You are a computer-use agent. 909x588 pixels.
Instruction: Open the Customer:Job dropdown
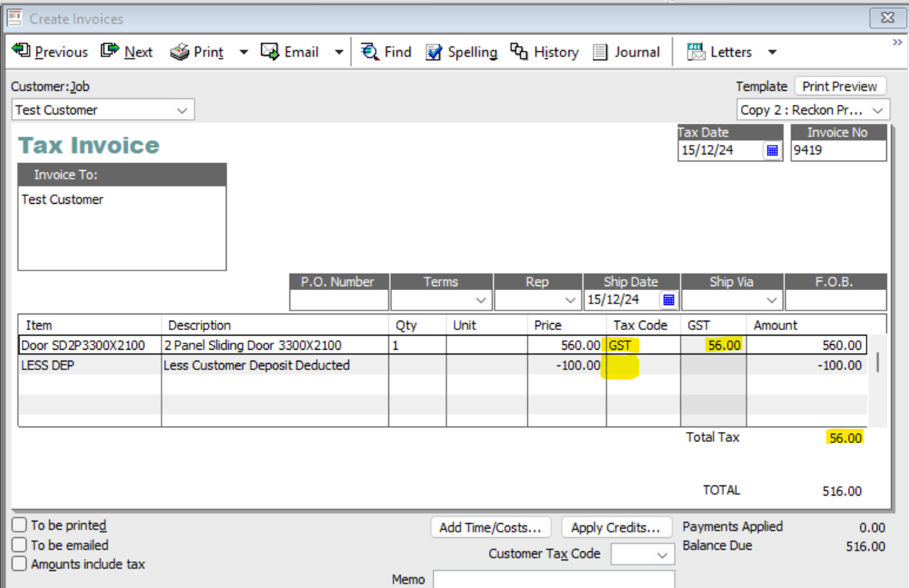point(182,110)
